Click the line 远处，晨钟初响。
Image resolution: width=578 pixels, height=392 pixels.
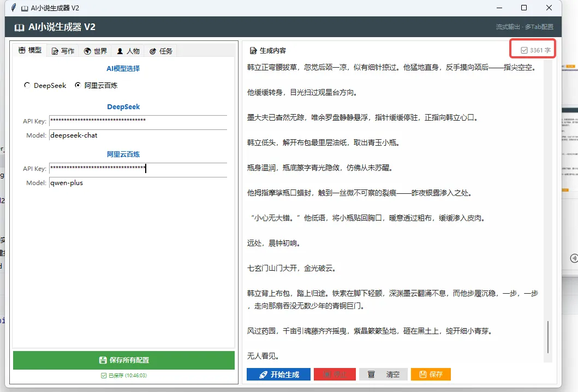[x=274, y=243]
